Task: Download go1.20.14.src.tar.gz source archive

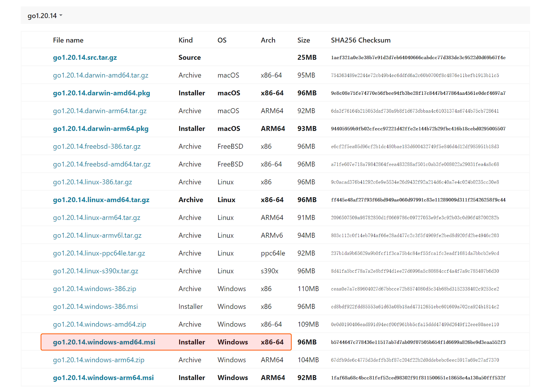Action: pyautogui.click(x=85, y=57)
